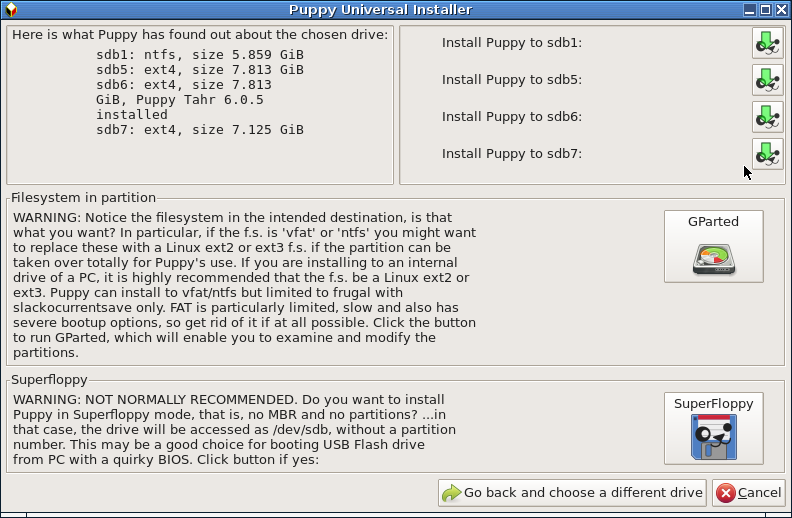Click the 'Install Puppy to sdb1:' label
The height and width of the screenshot is (518, 792).
512,43
